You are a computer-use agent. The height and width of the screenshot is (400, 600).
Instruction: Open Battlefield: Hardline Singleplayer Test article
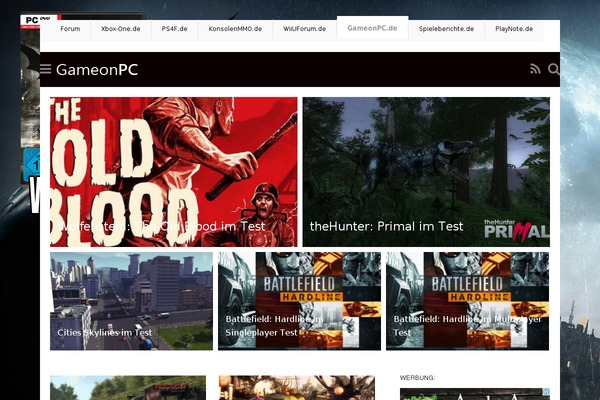point(299,301)
